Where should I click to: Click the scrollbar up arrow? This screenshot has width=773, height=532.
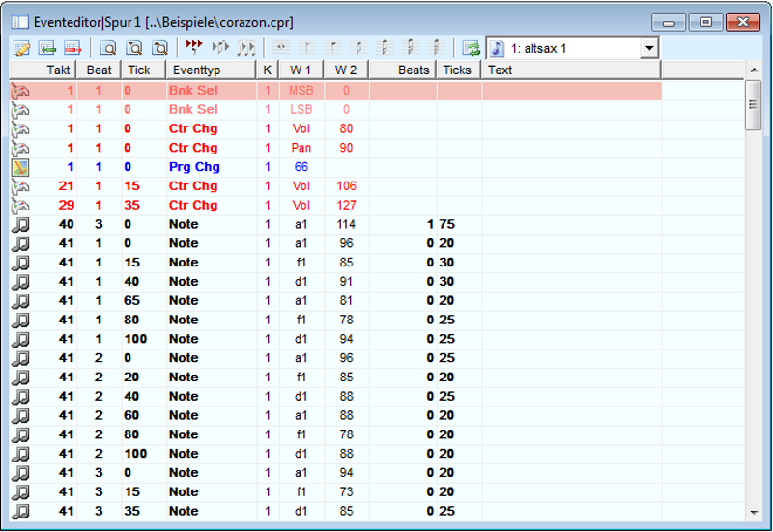pyautogui.click(x=754, y=70)
